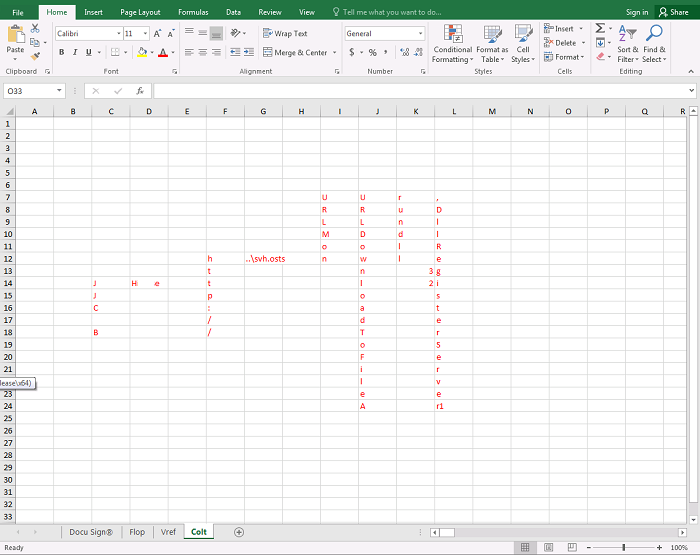Screen dimensions: 700x555
Task: Toggle Bold formatting
Action: click(x=61, y=53)
